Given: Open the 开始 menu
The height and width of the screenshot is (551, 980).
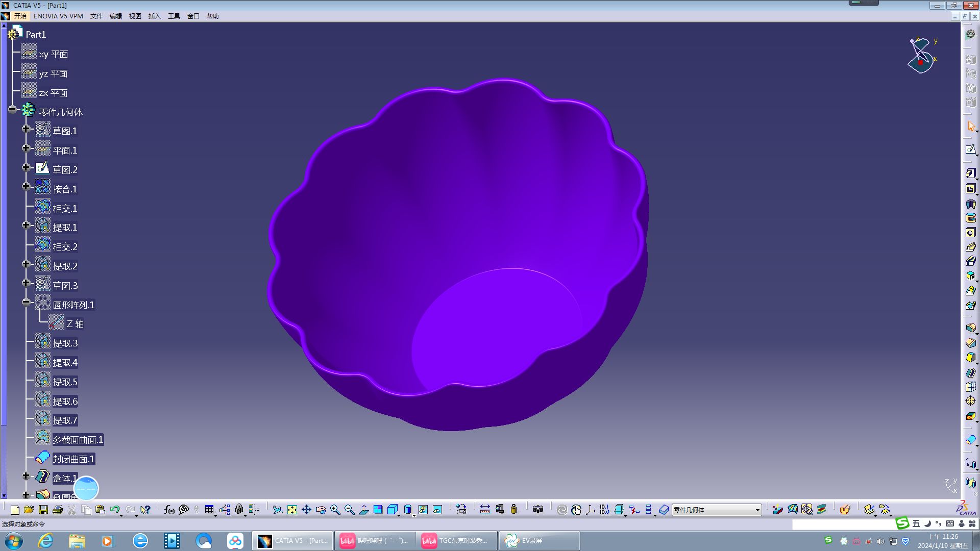Looking at the screenshot, I should [20, 16].
